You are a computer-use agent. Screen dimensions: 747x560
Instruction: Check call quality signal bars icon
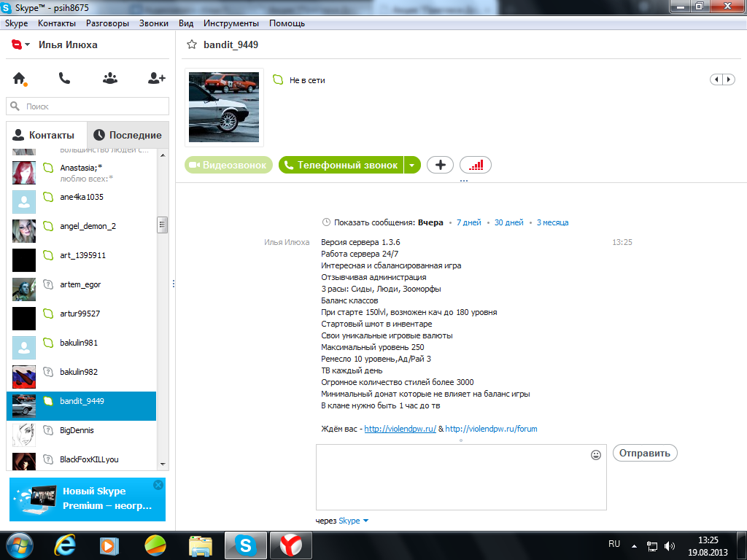476,165
